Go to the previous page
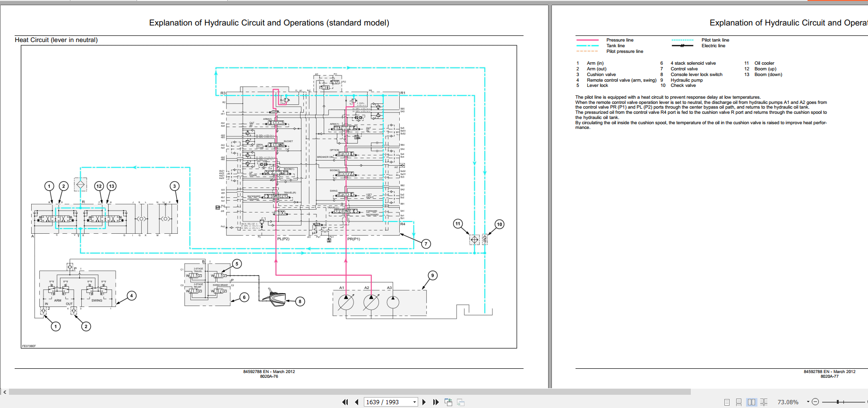The image size is (868, 408). 357,402
